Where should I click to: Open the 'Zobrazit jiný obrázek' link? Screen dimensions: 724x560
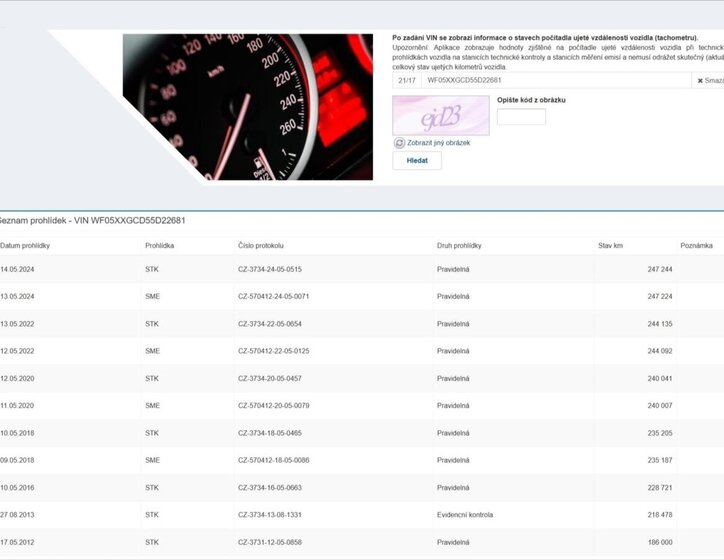click(x=438, y=143)
